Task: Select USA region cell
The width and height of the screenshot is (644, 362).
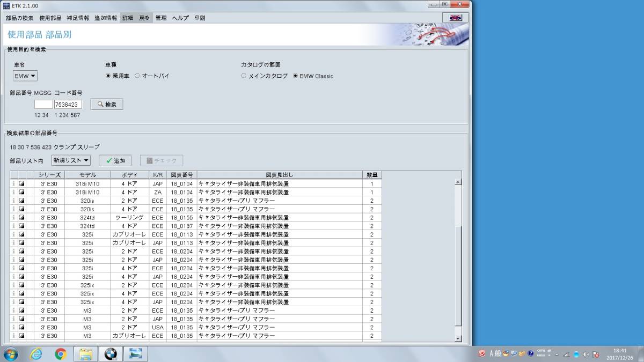Action: (x=157, y=327)
